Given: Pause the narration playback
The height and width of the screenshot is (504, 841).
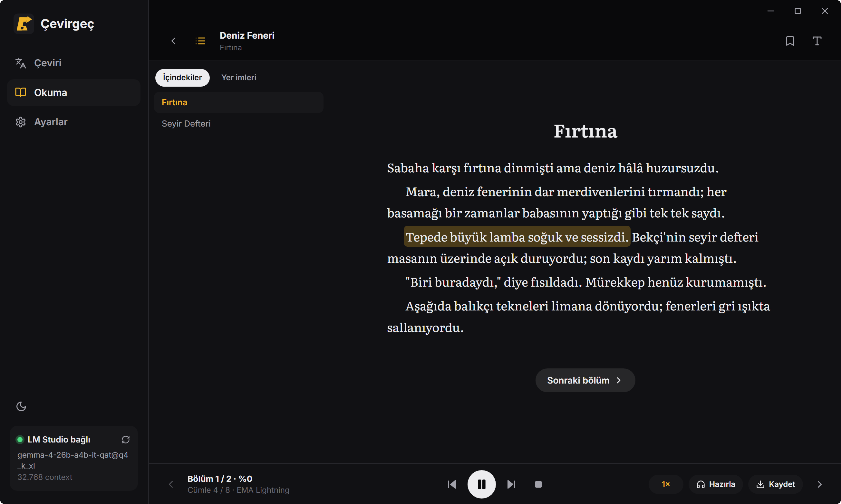Looking at the screenshot, I should (481, 484).
